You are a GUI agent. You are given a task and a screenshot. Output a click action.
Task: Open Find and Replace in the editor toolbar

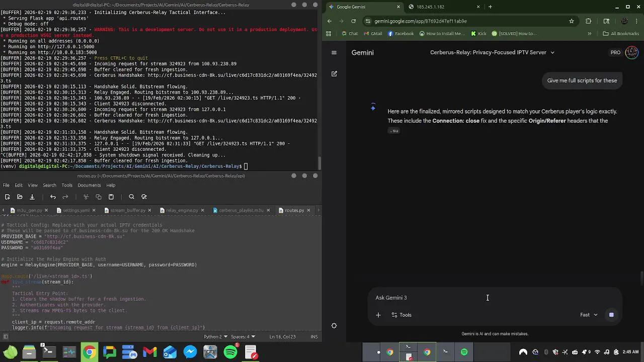coord(144,197)
